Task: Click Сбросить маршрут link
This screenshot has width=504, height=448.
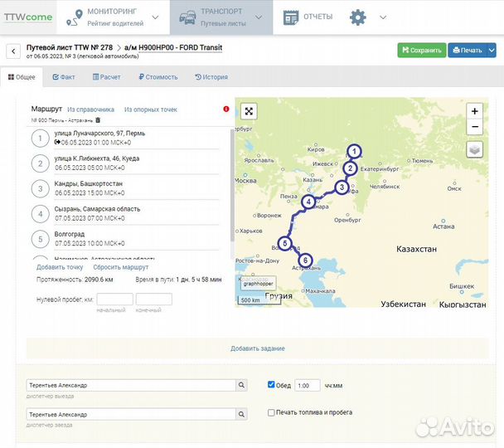Action: 121,267
